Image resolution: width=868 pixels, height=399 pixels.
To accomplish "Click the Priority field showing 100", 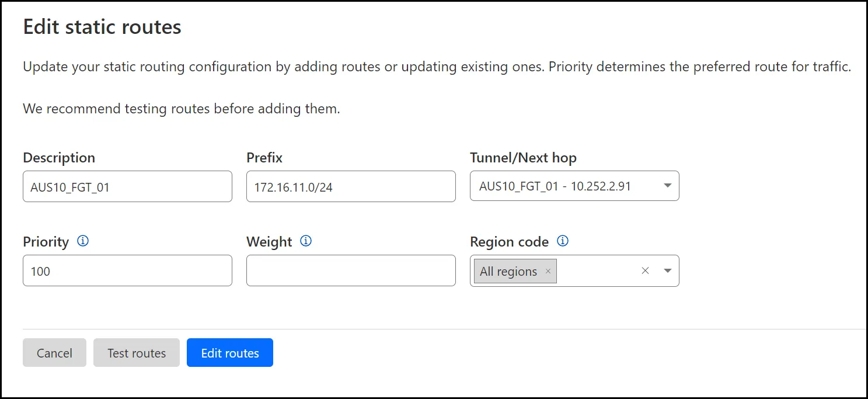I will click(127, 270).
